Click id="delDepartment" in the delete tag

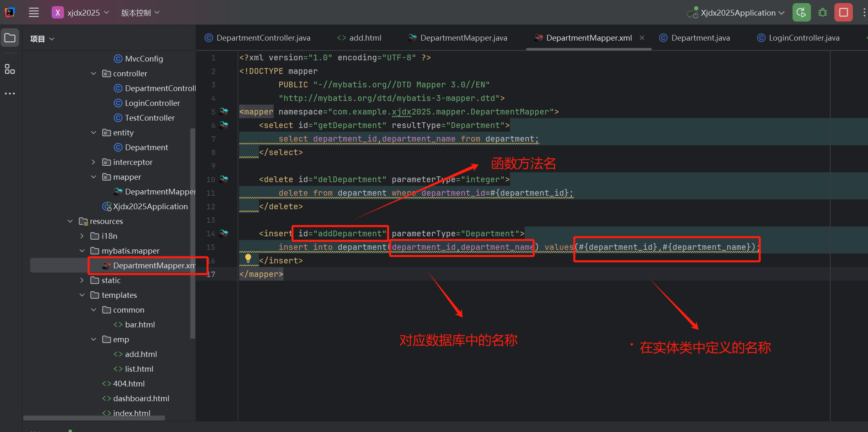[x=343, y=179]
